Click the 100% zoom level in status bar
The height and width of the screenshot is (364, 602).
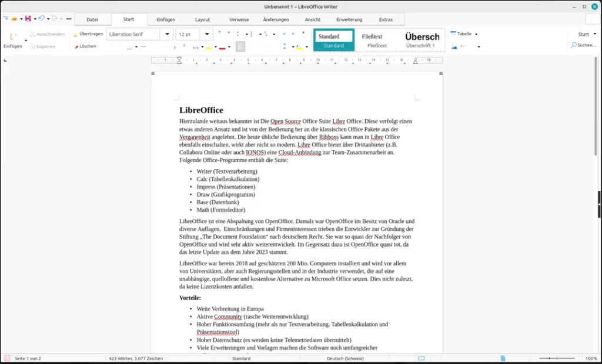point(591,358)
